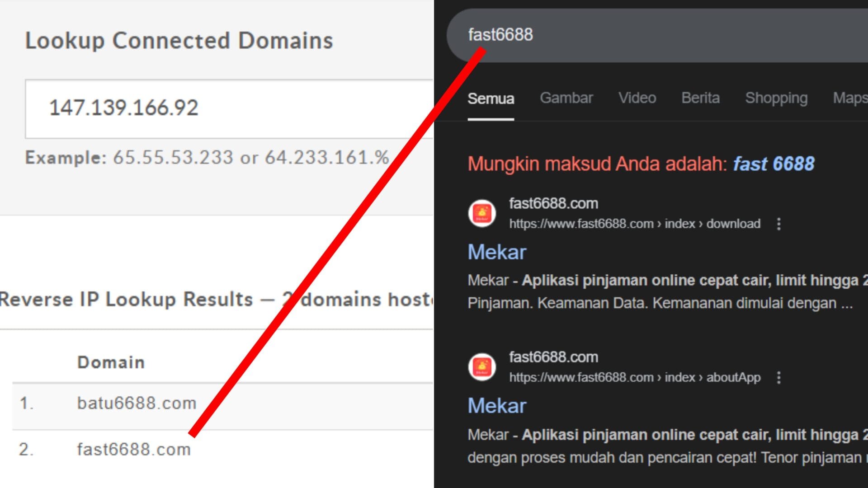Open first Mekar result title for download page
This screenshot has height=488, width=868.
[497, 252]
